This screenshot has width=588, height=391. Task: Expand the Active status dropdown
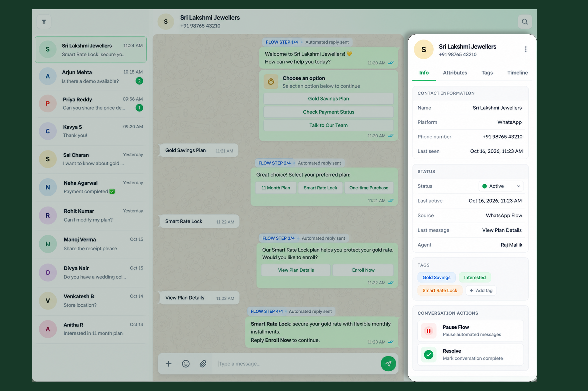tap(501, 186)
